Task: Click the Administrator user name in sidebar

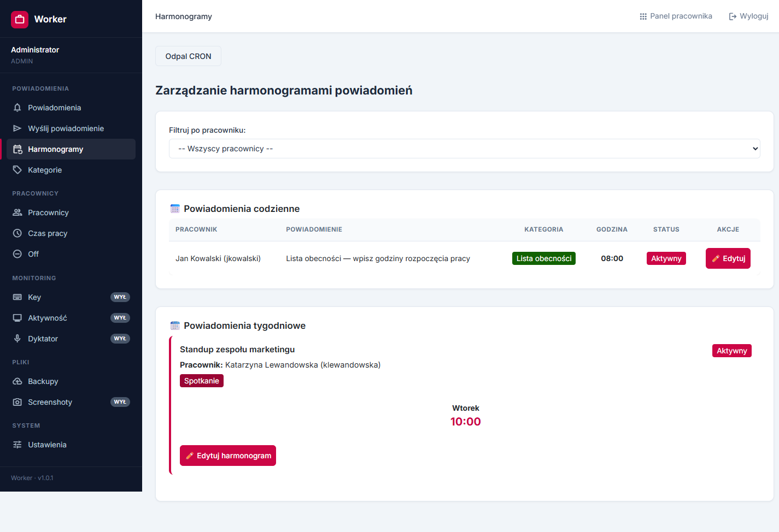Action: pos(35,50)
